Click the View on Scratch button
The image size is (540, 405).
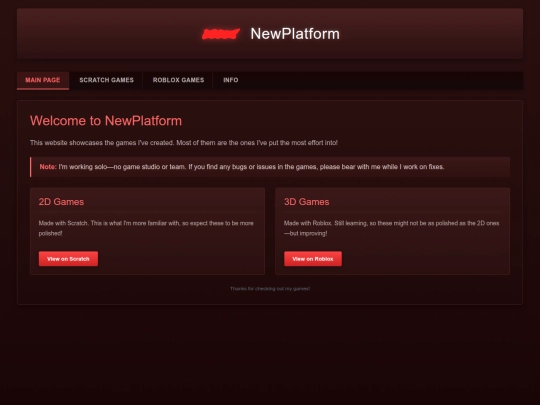(x=68, y=259)
